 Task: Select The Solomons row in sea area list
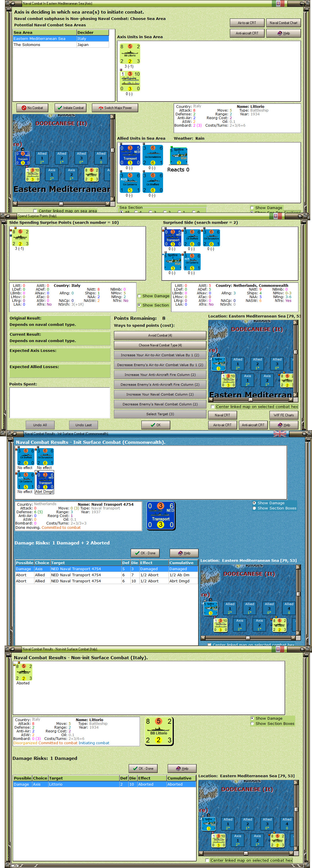point(61,45)
